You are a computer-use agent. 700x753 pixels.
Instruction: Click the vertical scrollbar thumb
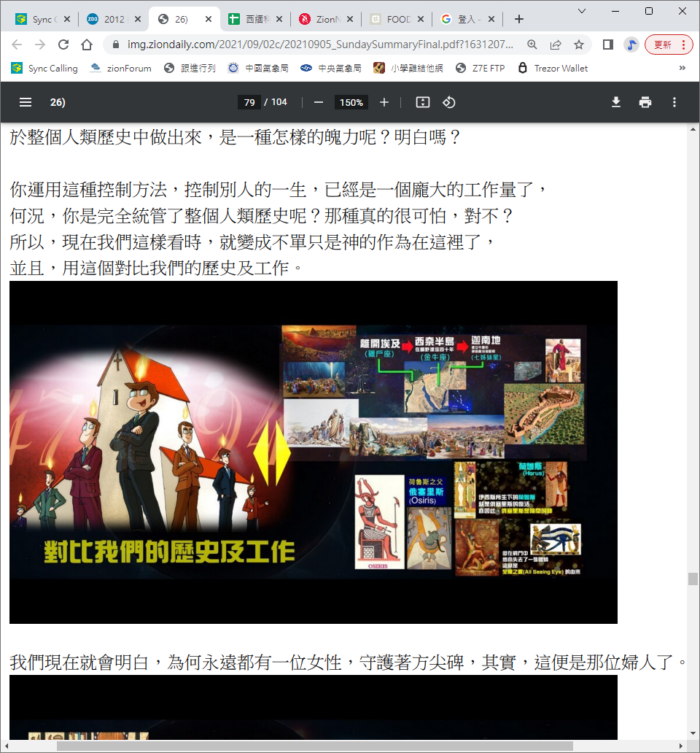(693, 579)
